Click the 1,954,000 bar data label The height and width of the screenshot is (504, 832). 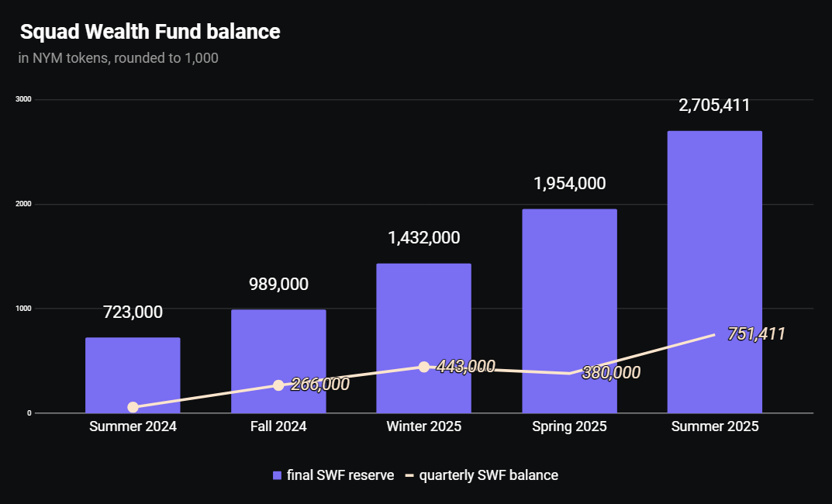(569, 184)
